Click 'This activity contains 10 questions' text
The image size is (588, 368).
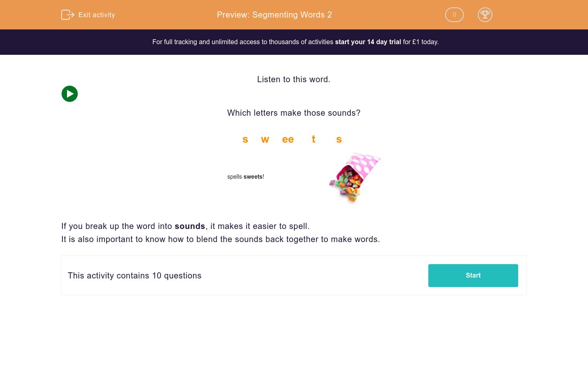(135, 276)
